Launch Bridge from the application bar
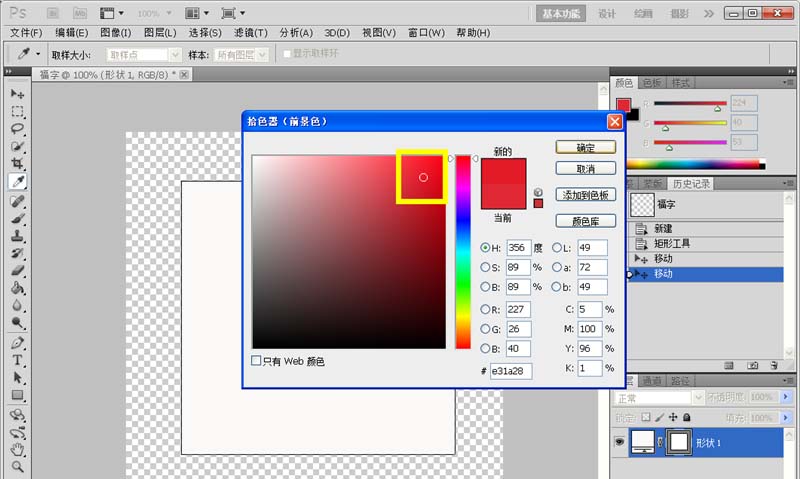Viewport: 800px width, 479px height. [x=53, y=13]
